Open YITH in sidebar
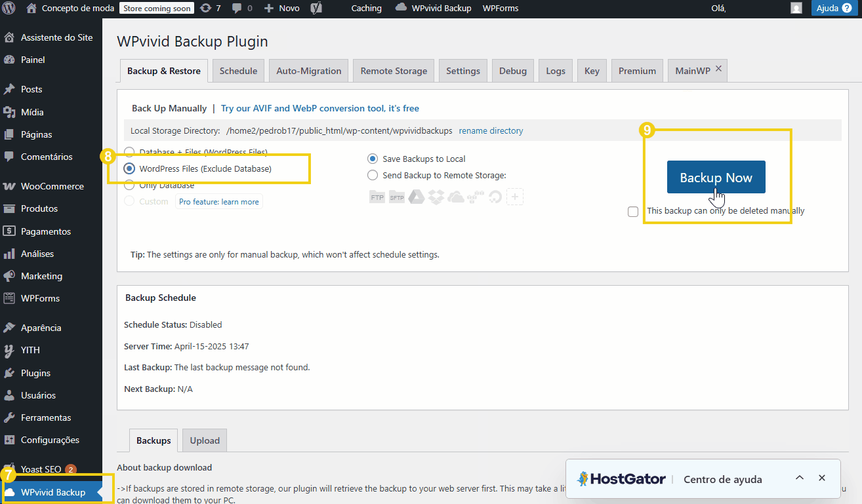Image resolution: width=862 pixels, height=504 pixels. (x=51, y=350)
